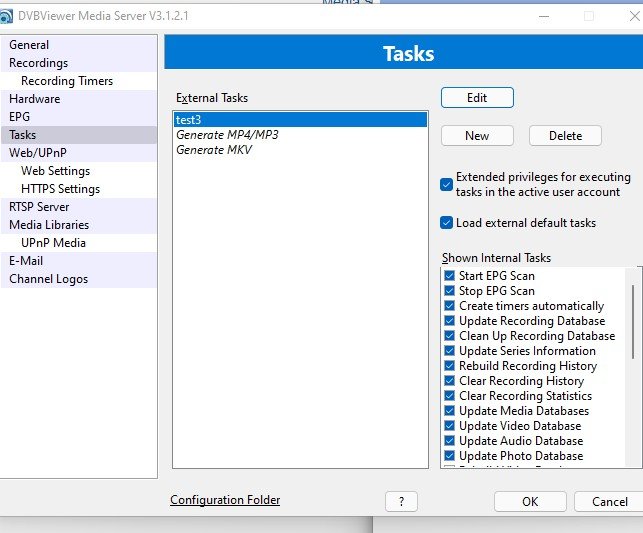Disable Load external default tasks checkbox

447,223
